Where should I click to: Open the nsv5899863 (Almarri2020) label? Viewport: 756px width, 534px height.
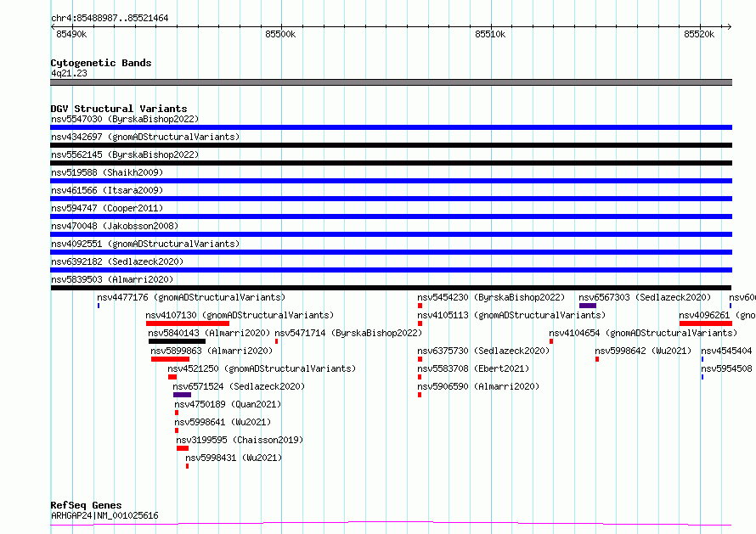point(212,351)
